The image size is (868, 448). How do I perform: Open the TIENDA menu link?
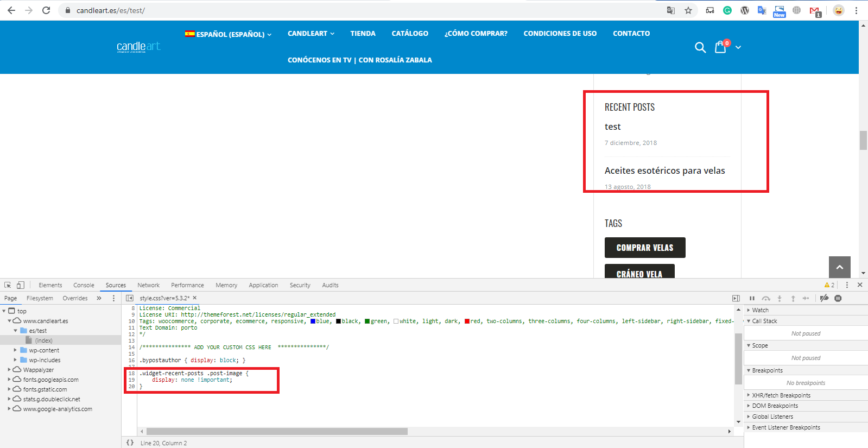click(x=363, y=34)
